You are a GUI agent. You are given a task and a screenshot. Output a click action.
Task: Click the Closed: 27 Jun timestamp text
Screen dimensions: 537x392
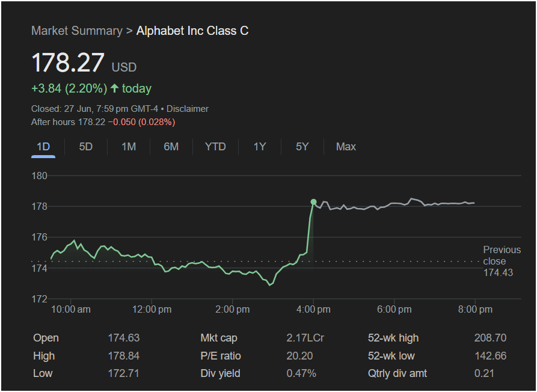tap(94, 109)
